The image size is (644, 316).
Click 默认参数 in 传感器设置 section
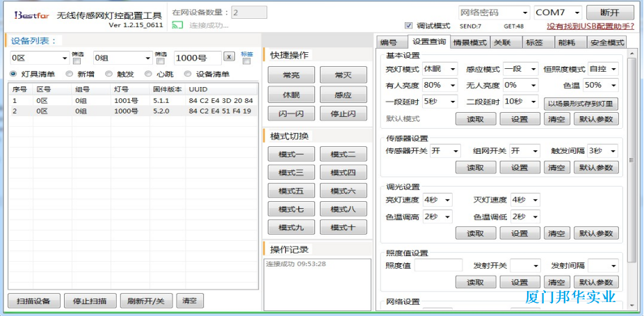pyautogui.click(x=595, y=167)
